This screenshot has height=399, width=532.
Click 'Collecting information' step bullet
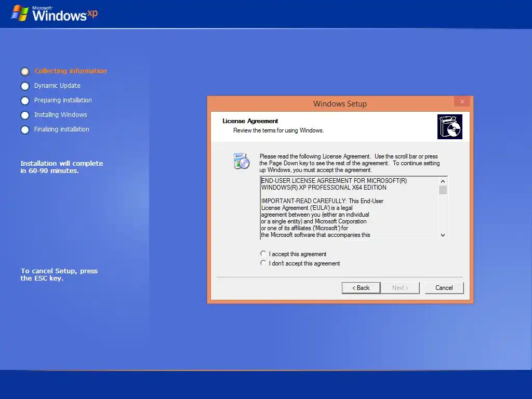pos(25,72)
